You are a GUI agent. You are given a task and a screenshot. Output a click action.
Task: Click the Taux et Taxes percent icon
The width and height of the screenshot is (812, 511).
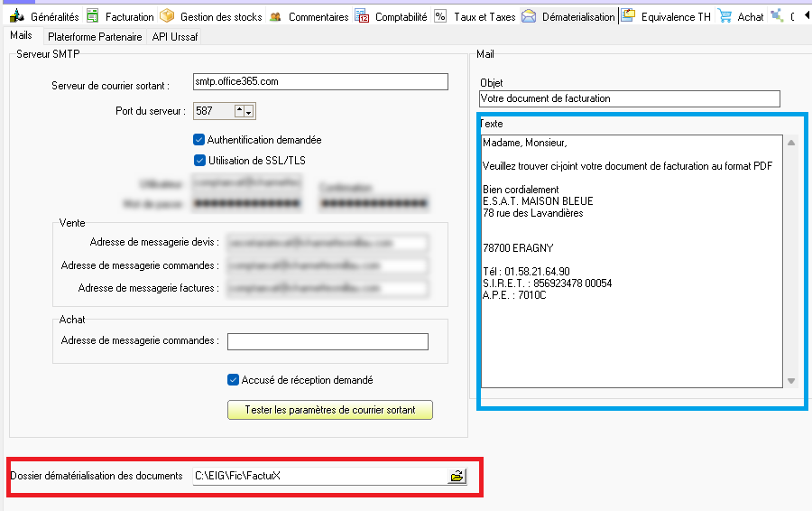coord(440,16)
